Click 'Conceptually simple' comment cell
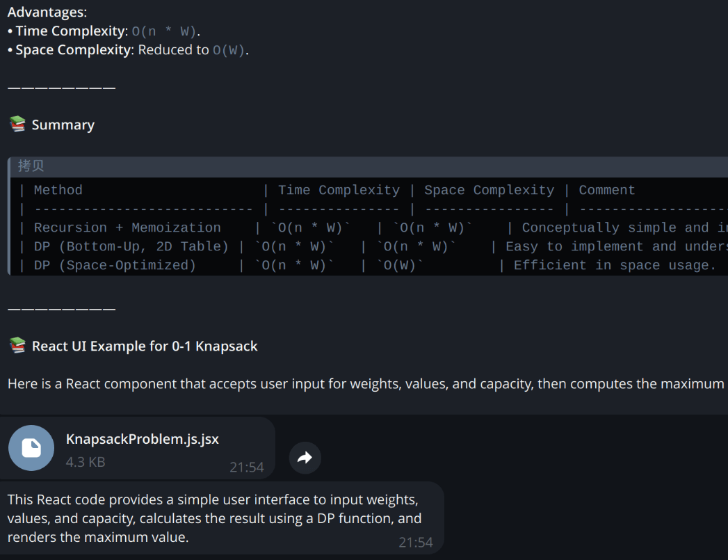 pyautogui.click(x=624, y=228)
